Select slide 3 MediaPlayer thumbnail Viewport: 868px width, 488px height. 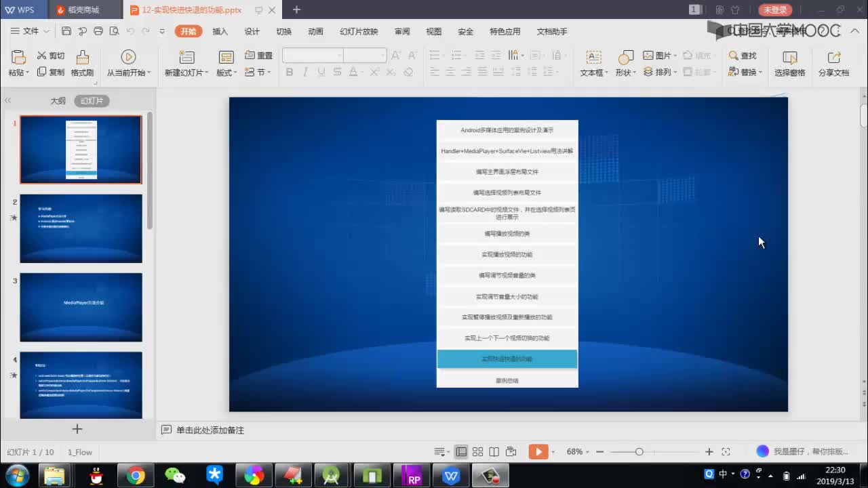point(81,307)
